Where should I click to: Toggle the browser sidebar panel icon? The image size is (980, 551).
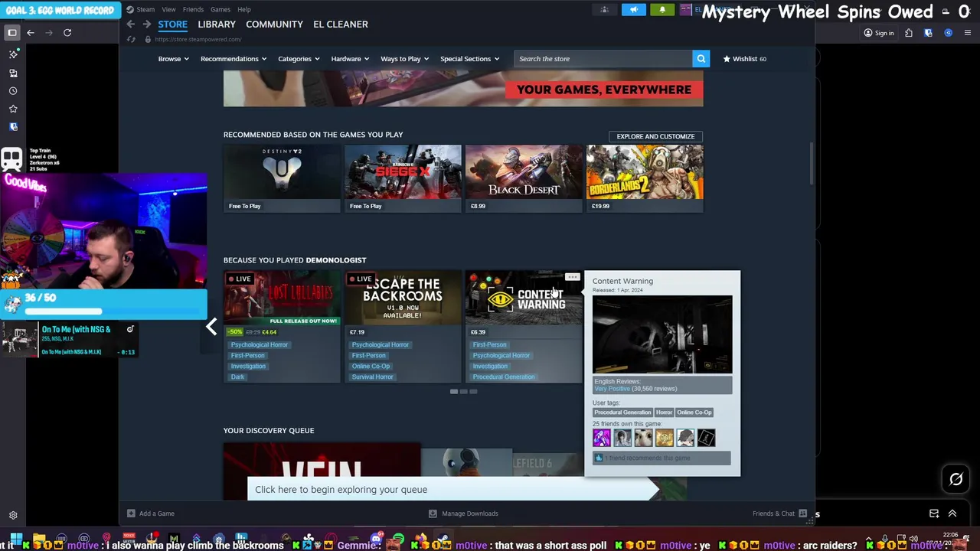[x=12, y=33]
